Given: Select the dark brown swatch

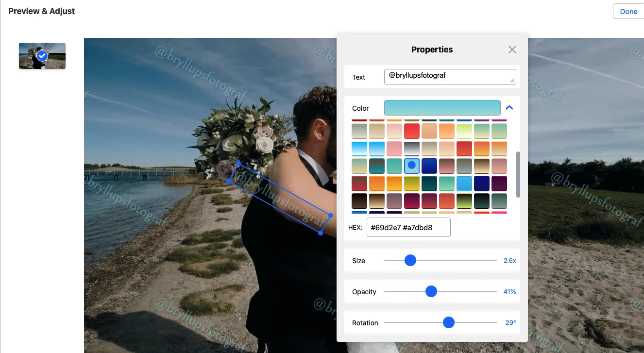Looking at the screenshot, I should 359,201.
